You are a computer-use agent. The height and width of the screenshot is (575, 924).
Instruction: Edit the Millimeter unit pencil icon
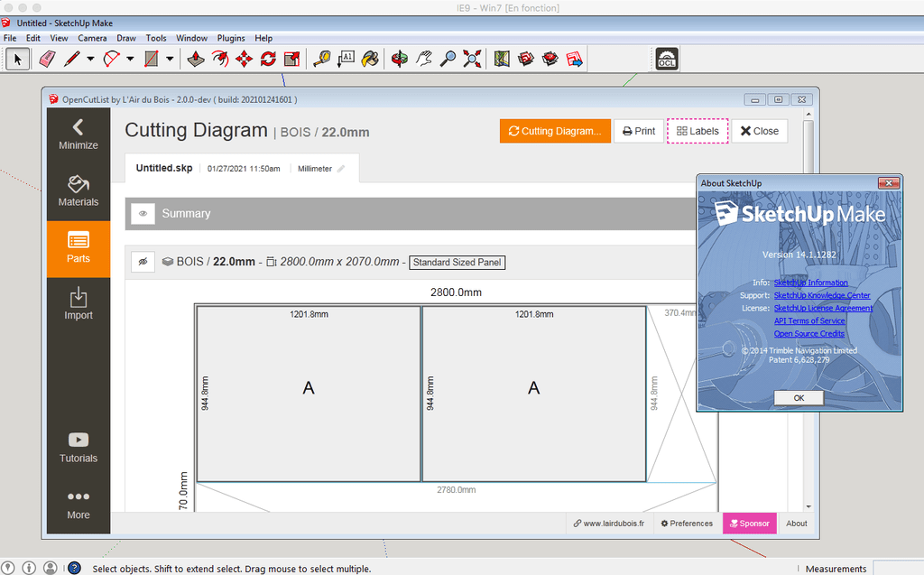(x=341, y=169)
